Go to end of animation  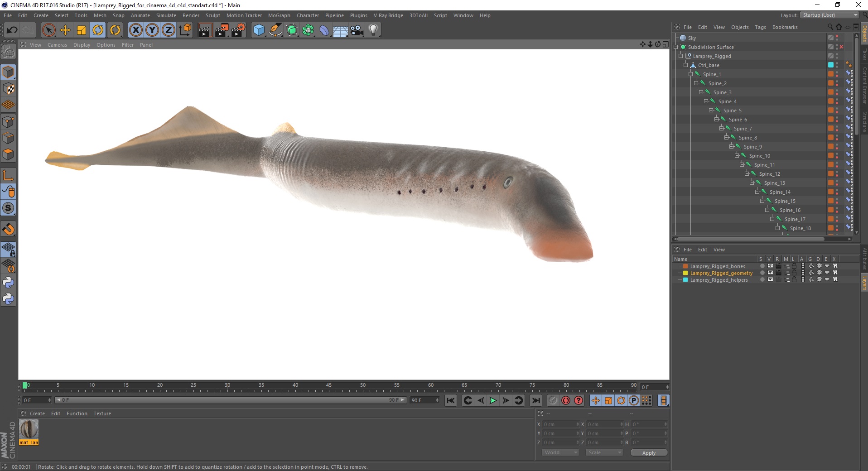point(535,400)
